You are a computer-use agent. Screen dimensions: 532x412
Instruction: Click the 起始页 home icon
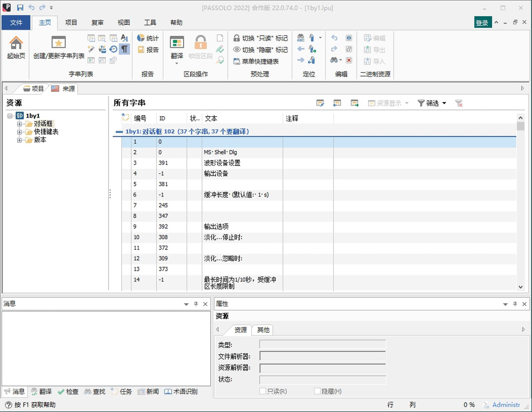pyautogui.click(x=16, y=43)
